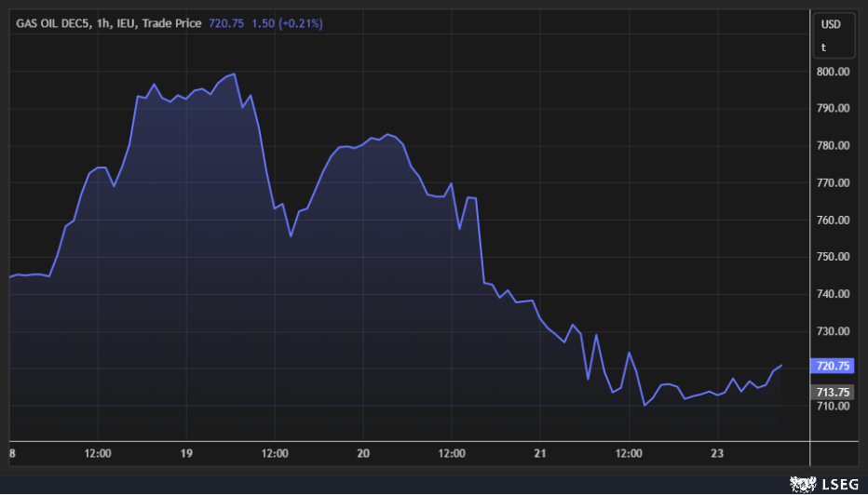
Task: Click the 730.00 price axis label
Action: [x=832, y=332]
